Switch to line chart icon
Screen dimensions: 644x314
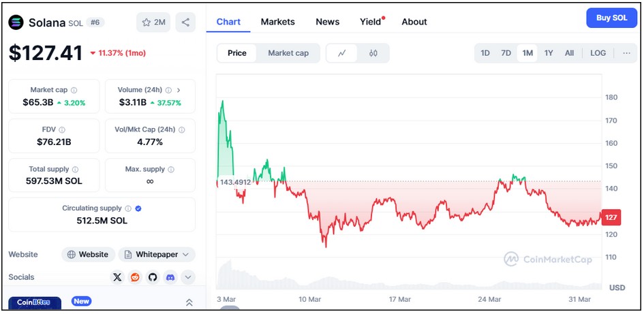coord(341,53)
